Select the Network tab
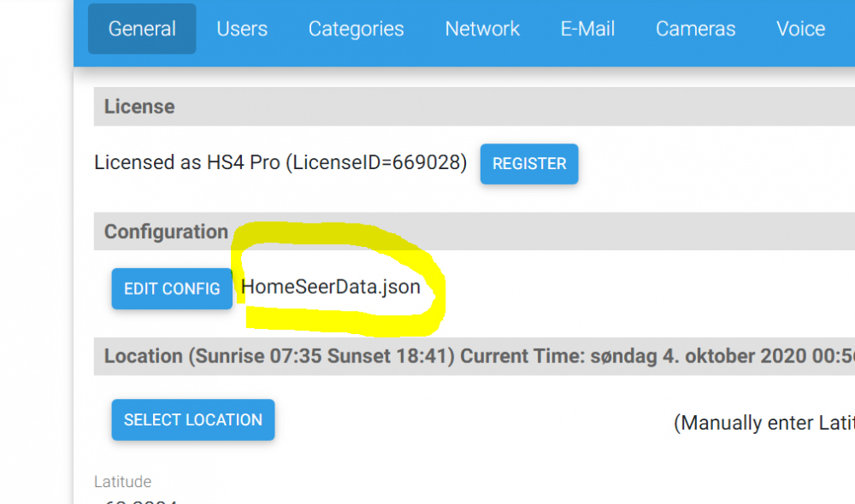Screen dimensions: 855x504 482,29
